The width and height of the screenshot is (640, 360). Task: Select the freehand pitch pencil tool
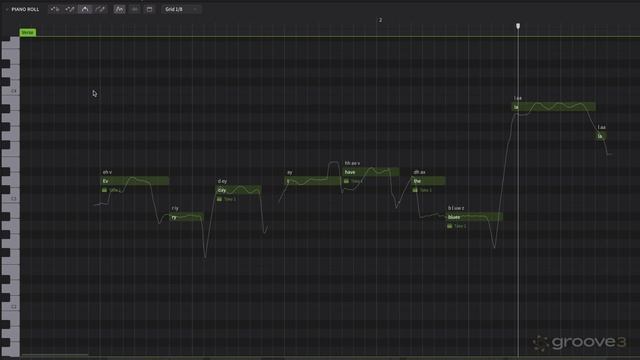point(100,9)
